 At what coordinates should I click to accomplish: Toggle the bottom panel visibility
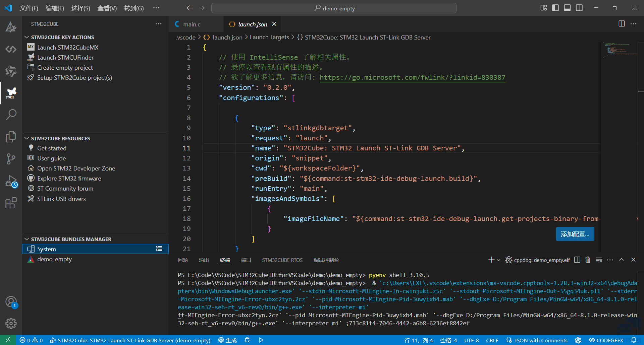[567, 8]
